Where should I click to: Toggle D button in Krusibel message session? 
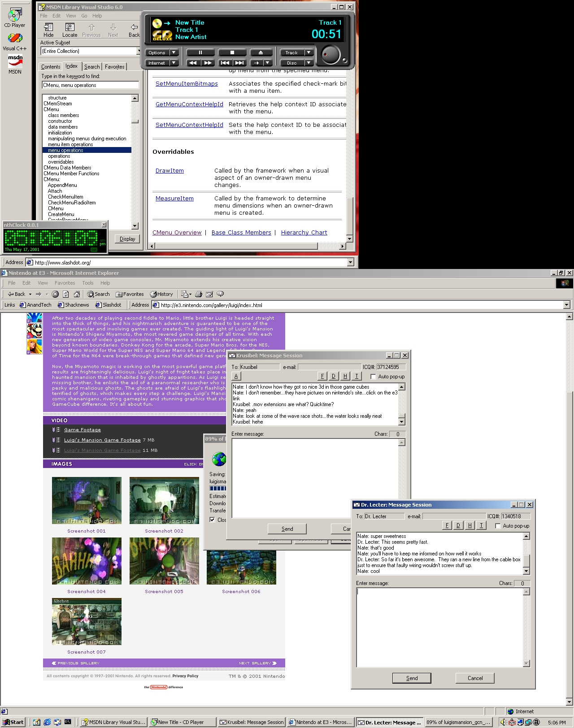coord(334,376)
